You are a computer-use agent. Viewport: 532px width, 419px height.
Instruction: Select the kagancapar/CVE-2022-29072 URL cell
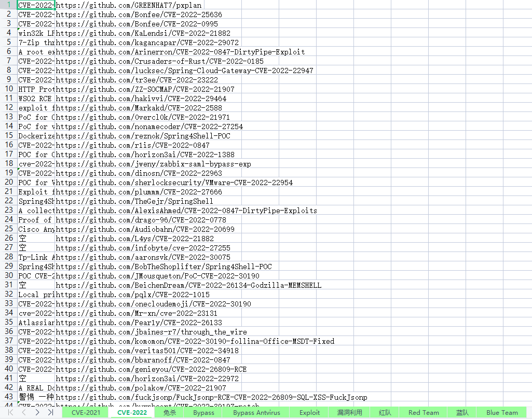tap(148, 43)
